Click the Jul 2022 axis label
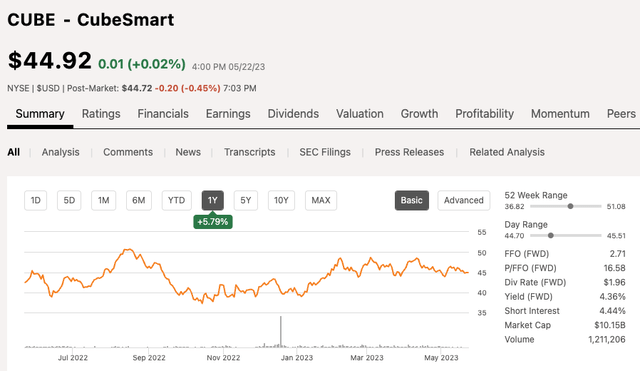Viewport: 640px width, 371px height. (73, 358)
